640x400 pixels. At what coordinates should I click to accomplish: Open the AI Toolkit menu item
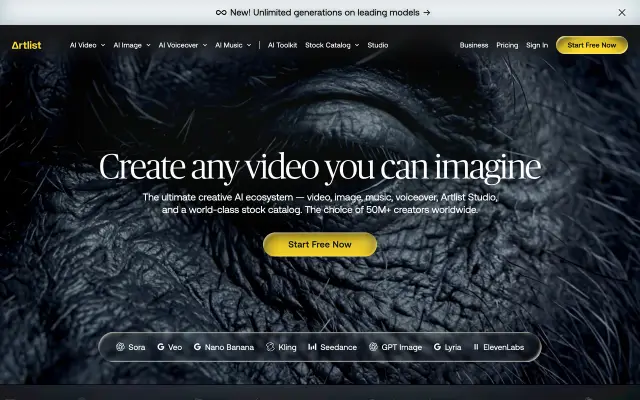[x=282, y=45]
